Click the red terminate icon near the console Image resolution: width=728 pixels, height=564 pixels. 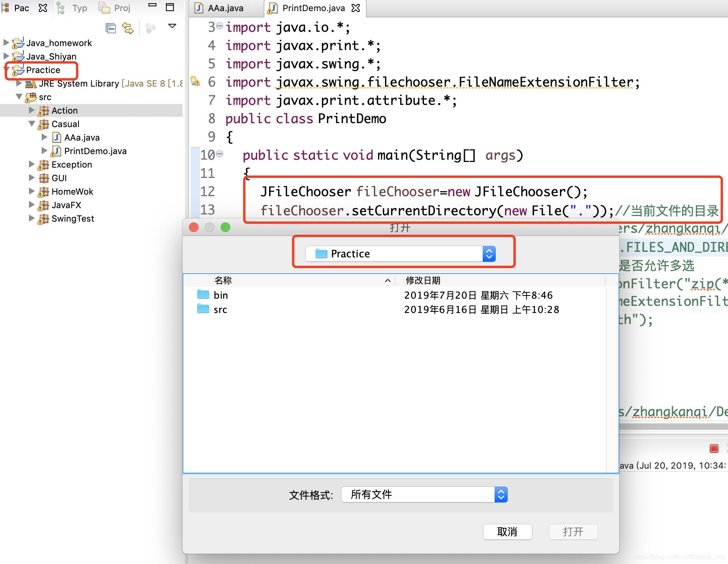713,448
